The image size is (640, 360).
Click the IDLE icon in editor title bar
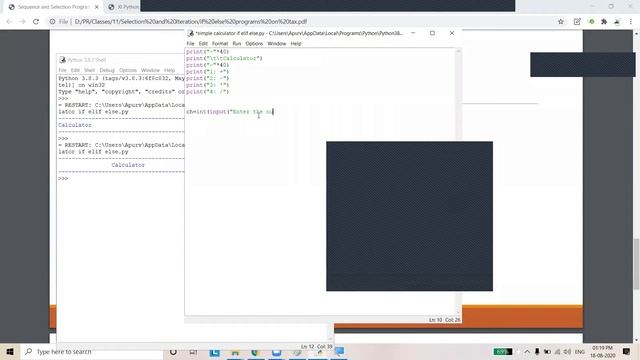click(191, 33)
